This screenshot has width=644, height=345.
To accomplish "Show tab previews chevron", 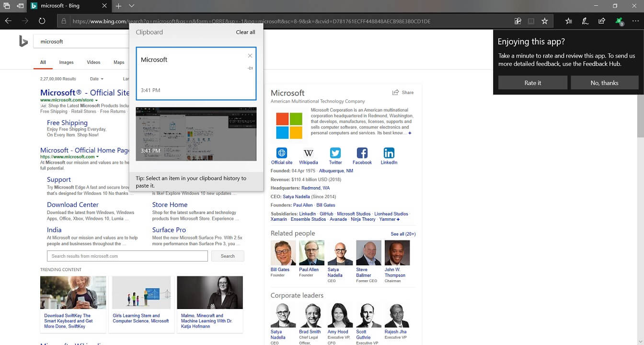I will pyautogui.click(x=131, y=6).
